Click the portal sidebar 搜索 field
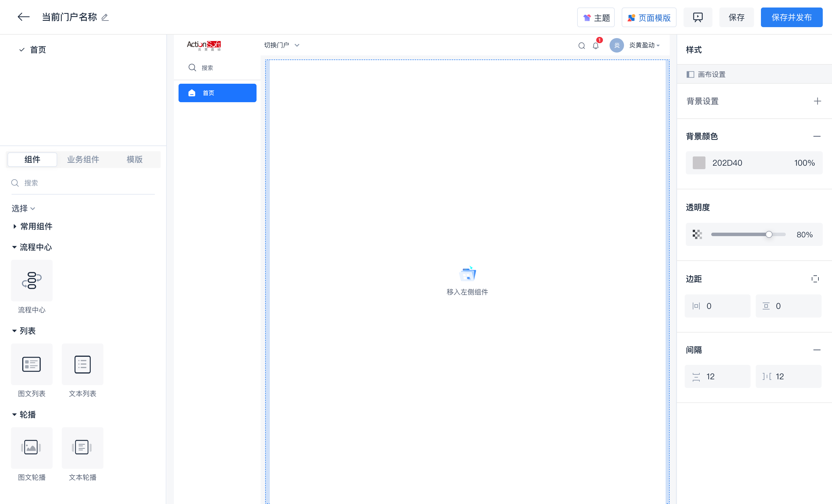The image size is (832, 504). [218, 68]
